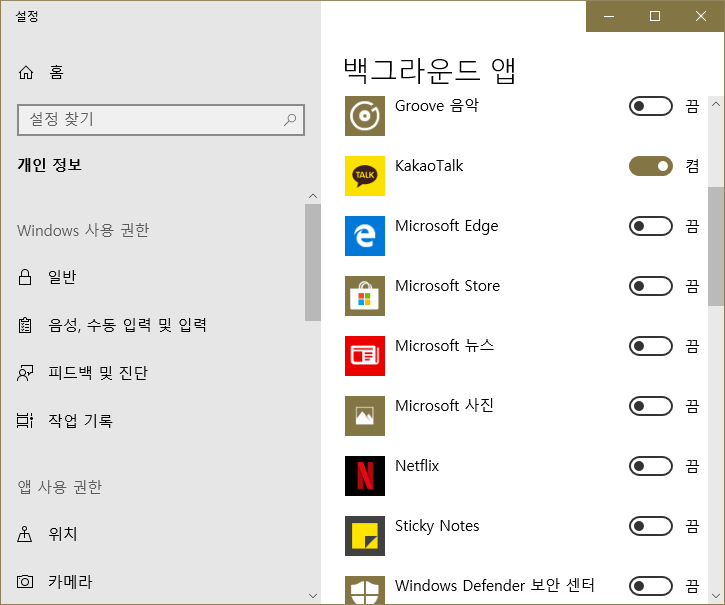Click the lock icon next to 일반

tap(25, 277)
